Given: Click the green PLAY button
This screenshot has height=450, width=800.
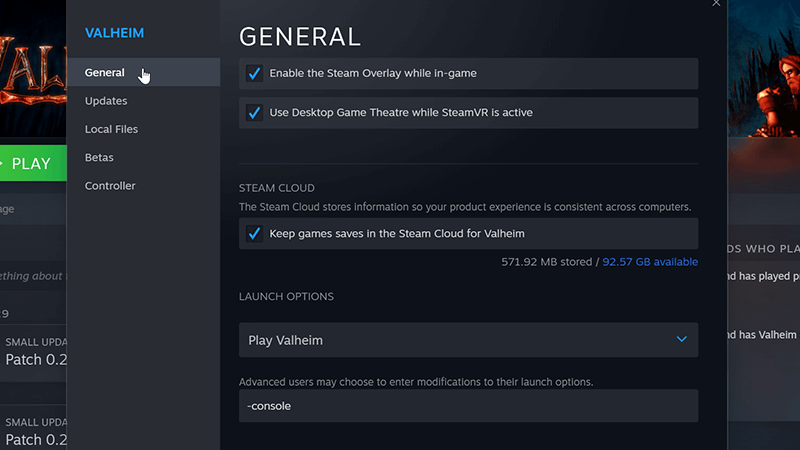Looking at the screenshot, I should click(33, 163).
